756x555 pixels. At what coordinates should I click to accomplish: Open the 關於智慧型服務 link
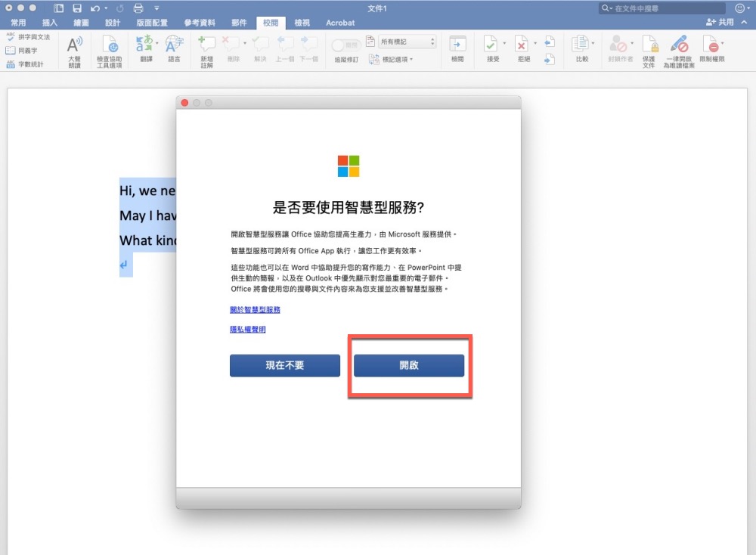255,309
